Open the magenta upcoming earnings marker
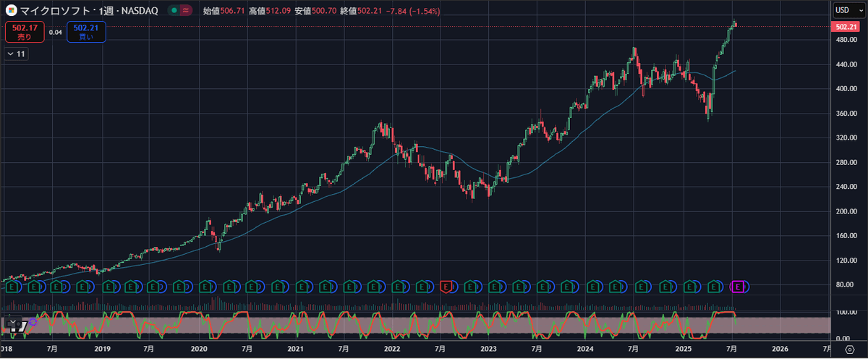 coord(738,287)
